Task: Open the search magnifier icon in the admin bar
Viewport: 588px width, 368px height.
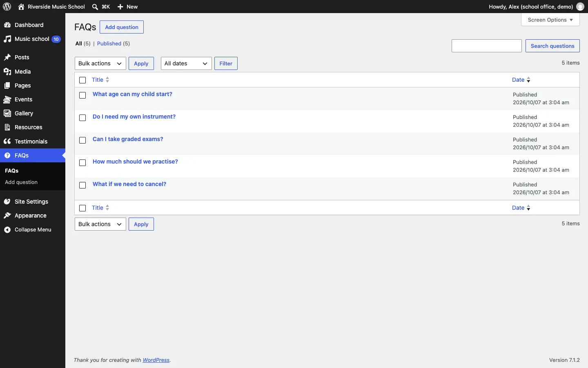Action: pyautogui.click(x=95, y=7)
